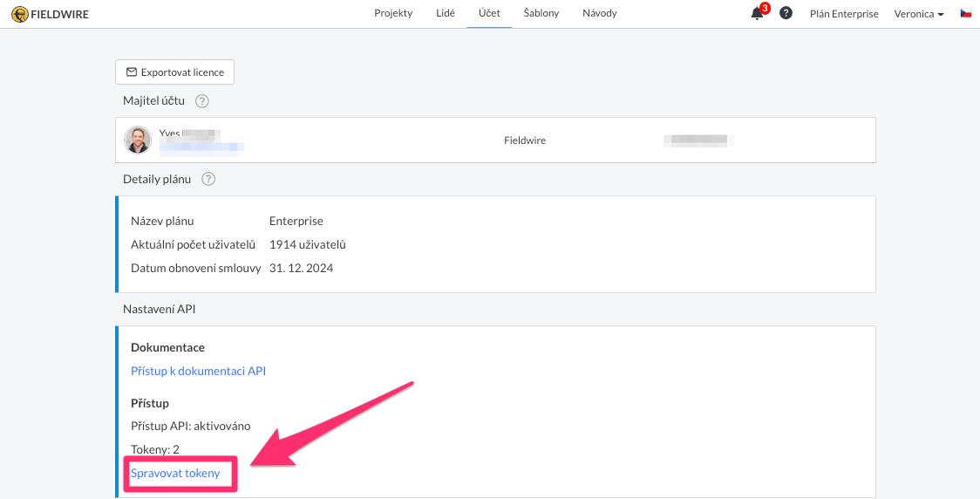Screen dimensions: 980x499
Task: Click help icon next to Majitel účtu
Action: [x=201, y=100]
